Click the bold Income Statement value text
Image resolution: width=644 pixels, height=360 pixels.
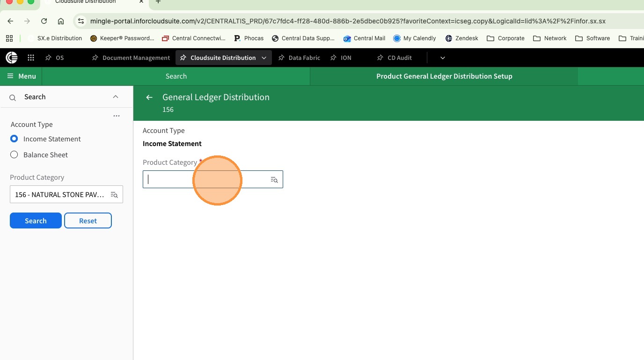(172, 144)
